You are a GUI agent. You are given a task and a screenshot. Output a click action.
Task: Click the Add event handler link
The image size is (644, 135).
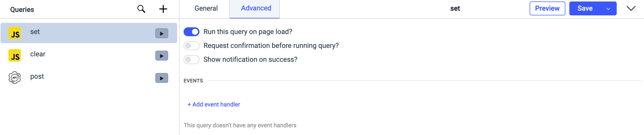214,104
